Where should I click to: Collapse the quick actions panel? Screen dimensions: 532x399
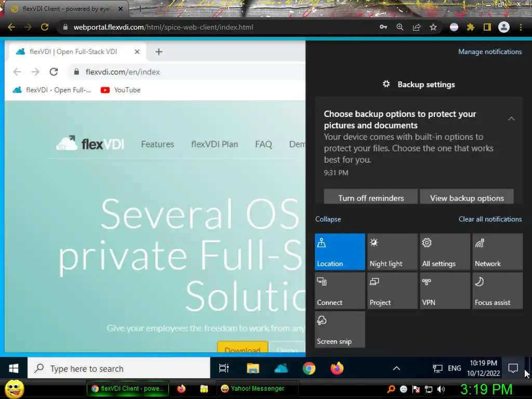coord(328,219)
